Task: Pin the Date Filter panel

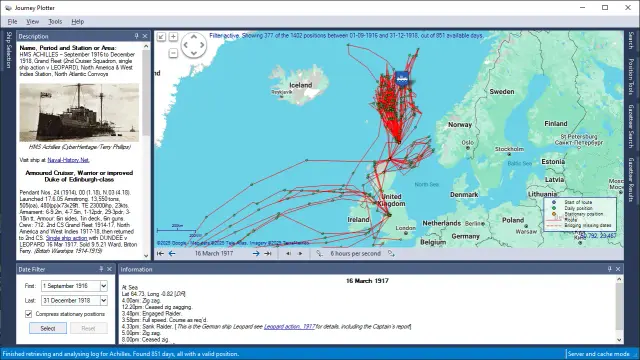Action: pyautogui.click(x=101, y=269)
